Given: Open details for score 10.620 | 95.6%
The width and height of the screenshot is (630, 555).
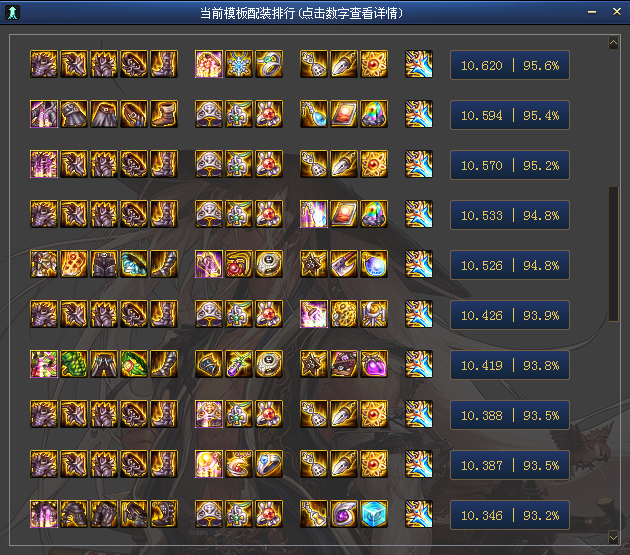Looking at the screenshot, I should pyautogui.click(x=509, y=65).
